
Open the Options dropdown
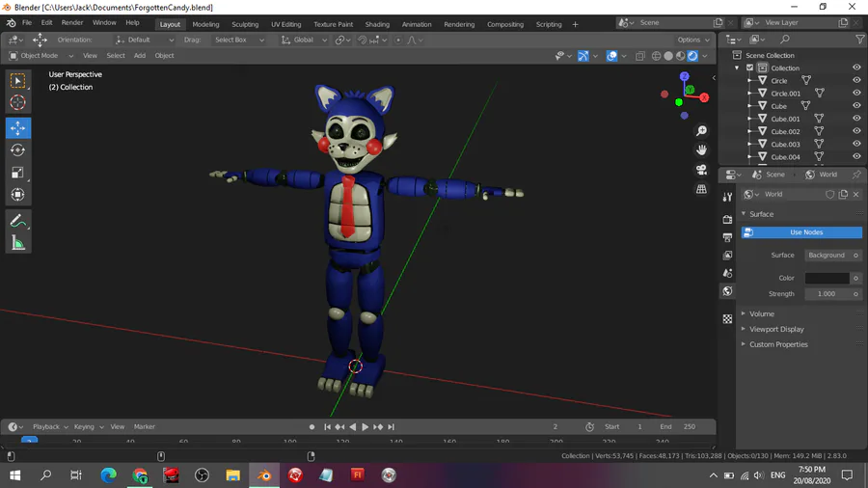(x=693, y=40)
